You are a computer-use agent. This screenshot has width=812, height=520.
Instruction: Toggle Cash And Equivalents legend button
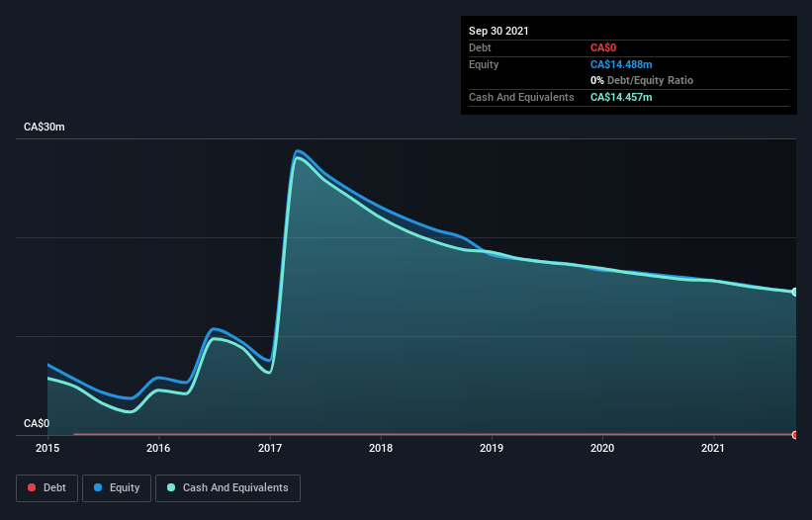pos(227,488)
